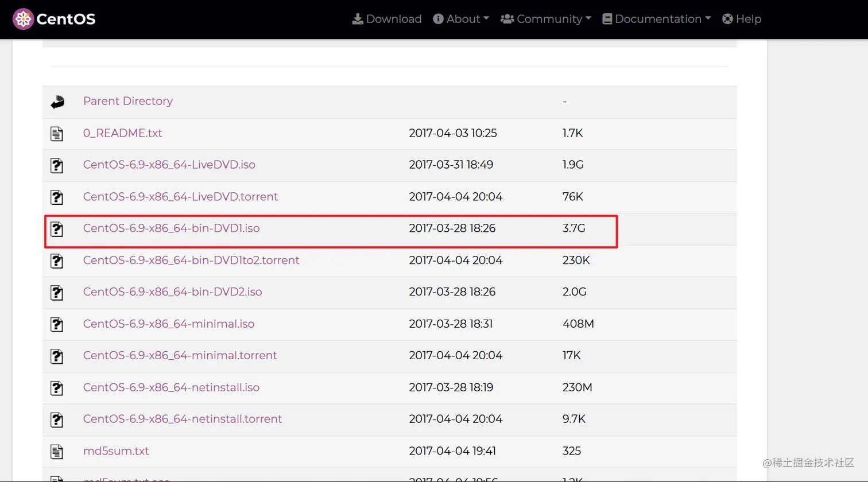Click the text file icon beside md5sum.txt
868x482 pixels.
pos(57,452)
